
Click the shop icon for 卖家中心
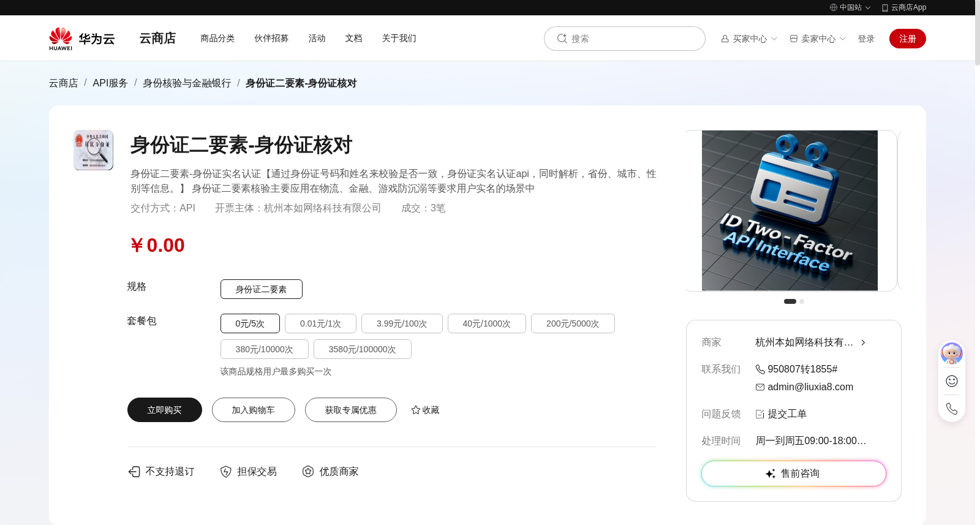click(x=794, y=39)
